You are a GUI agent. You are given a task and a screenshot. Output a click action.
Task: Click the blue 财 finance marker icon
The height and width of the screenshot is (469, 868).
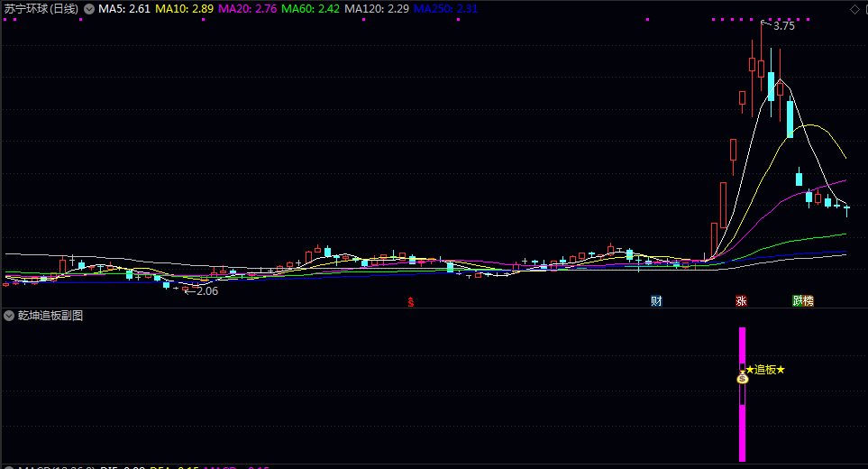[656, 300]
